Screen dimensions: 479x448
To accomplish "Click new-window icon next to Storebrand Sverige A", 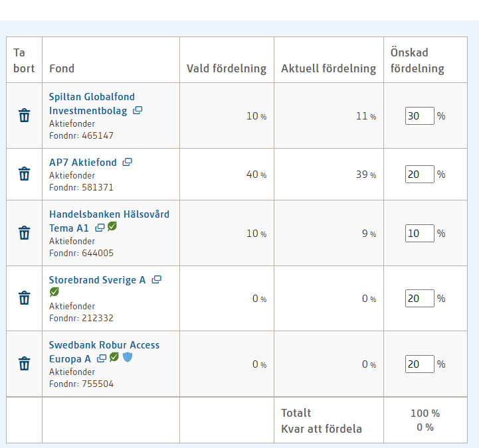I will 157,280.
